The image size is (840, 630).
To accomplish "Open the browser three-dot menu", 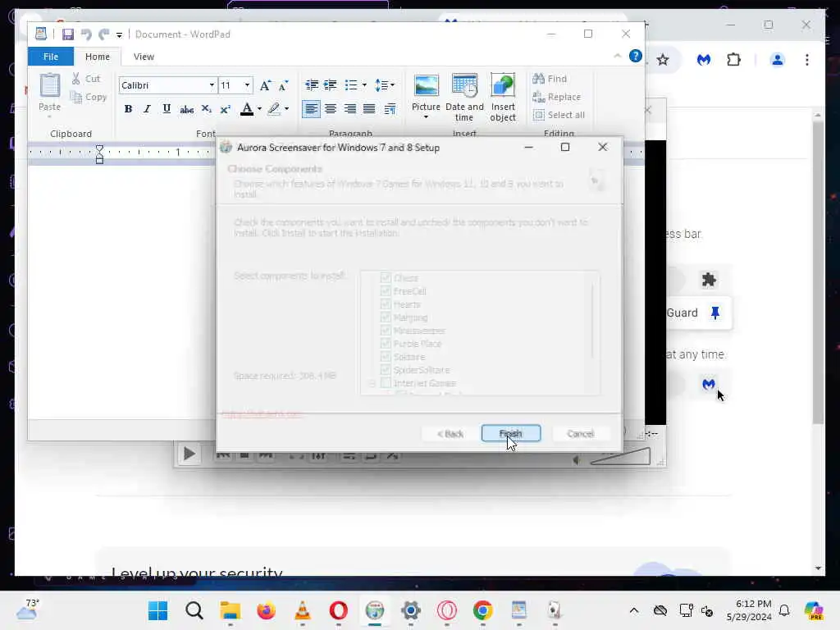I will [807, 59].
